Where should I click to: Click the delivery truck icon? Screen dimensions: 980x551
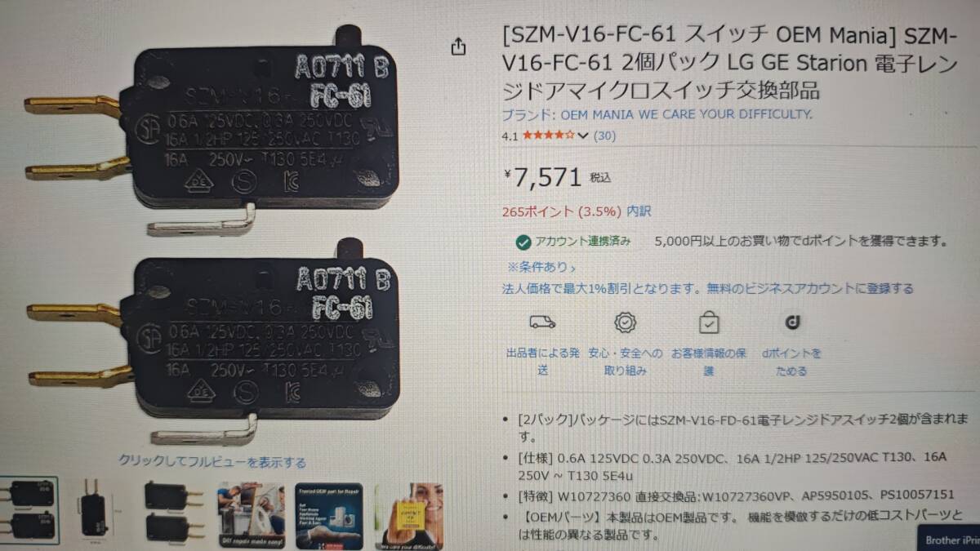[x=542, y=322]
